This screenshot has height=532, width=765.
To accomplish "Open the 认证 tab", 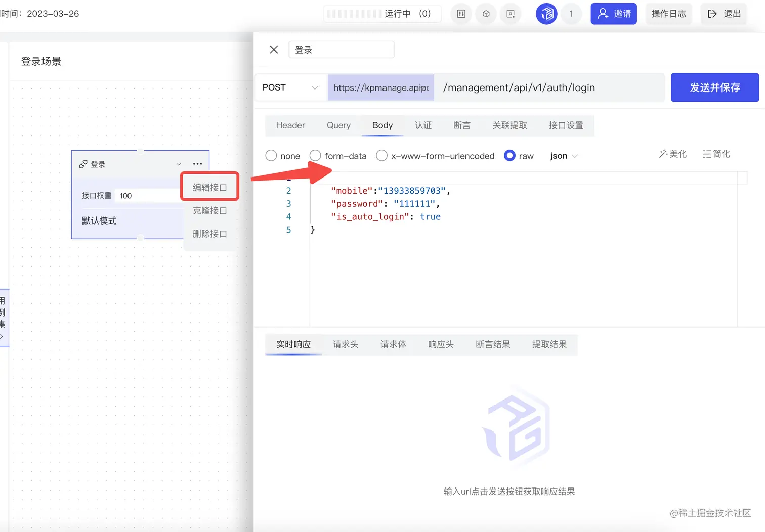I will pos(423,125).
